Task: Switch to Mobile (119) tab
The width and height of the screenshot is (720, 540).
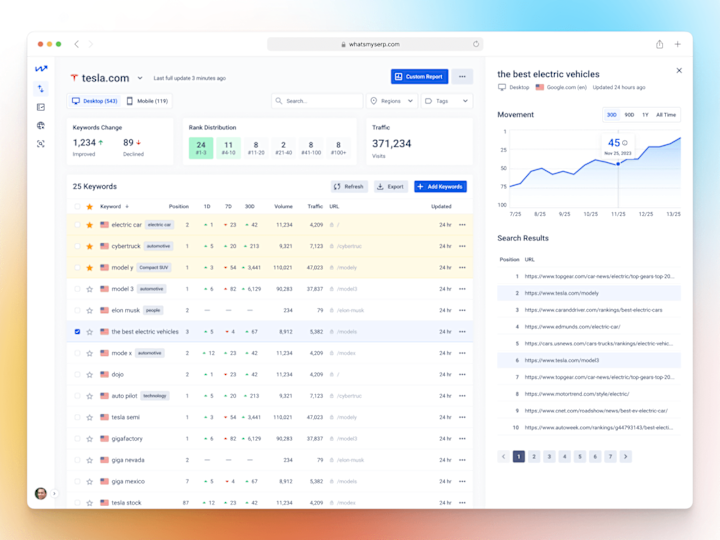Action: (x=147, y=101)
